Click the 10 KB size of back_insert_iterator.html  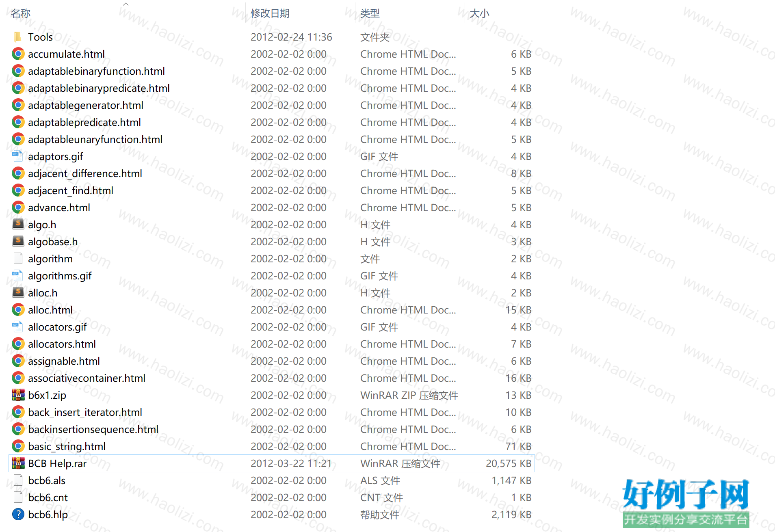(518, 412)
